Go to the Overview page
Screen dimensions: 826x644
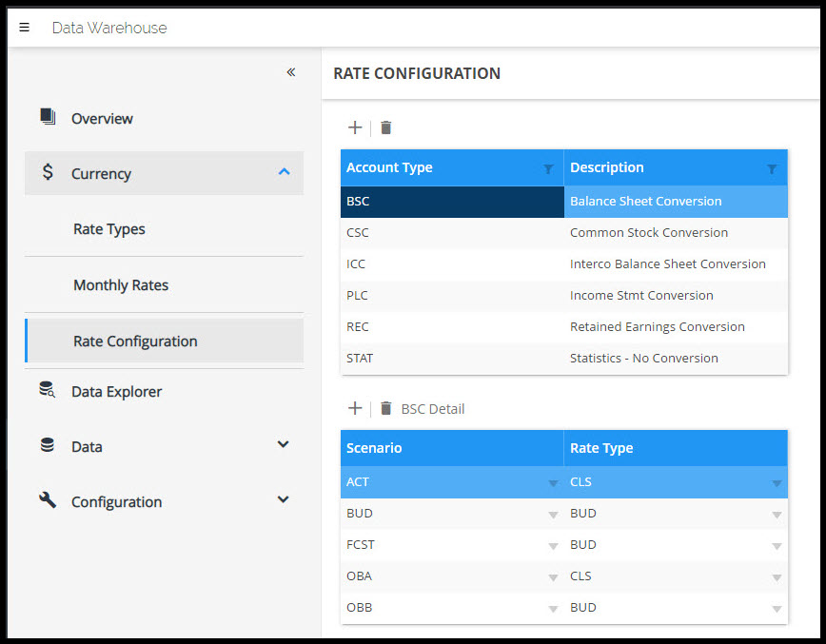click(102, 118)
